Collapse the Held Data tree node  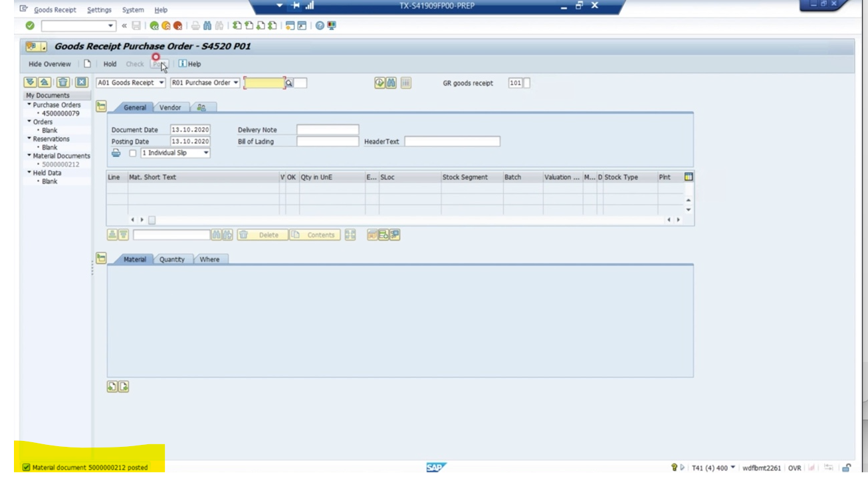[29, 173]
